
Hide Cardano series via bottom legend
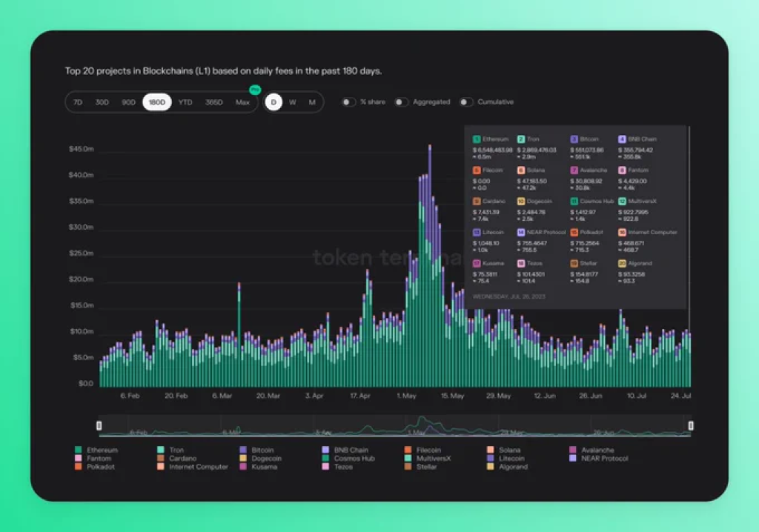177,459
